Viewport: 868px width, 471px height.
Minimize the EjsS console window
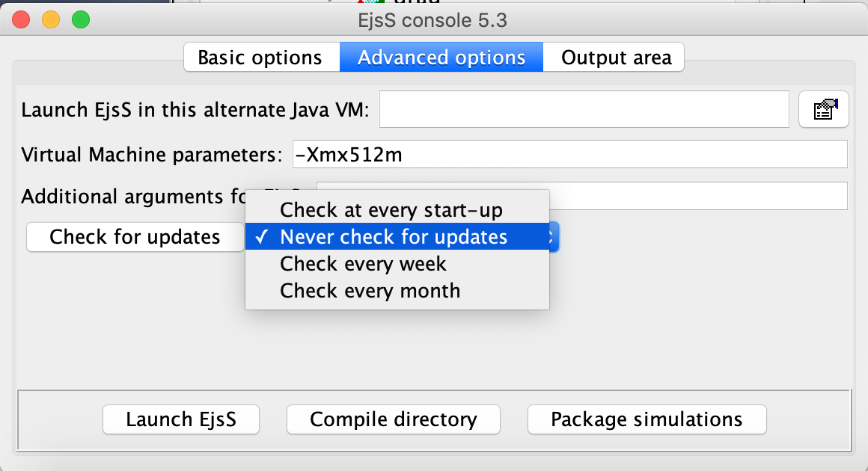pos(51,20)
